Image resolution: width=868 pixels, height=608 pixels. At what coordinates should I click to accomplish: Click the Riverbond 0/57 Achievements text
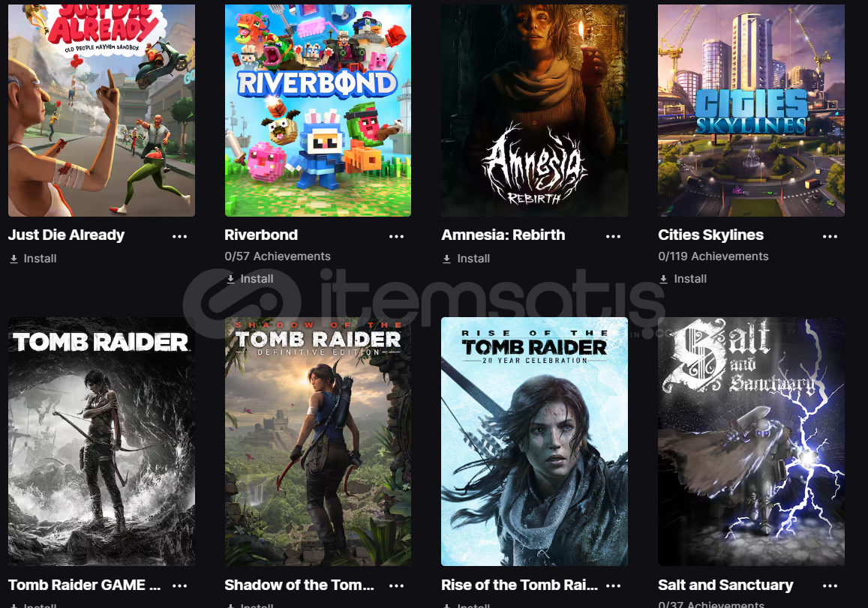(x=278, y=256)
